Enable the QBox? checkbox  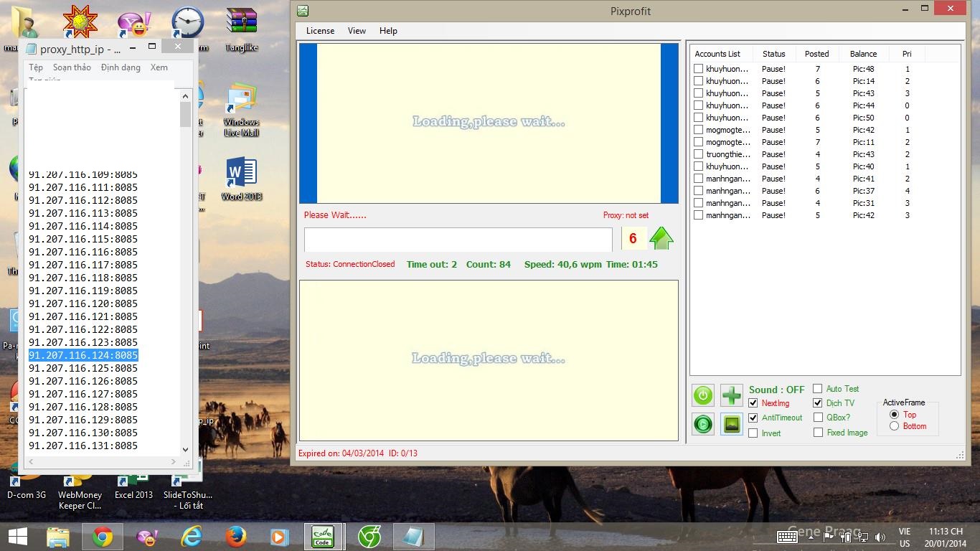(817, 418)
